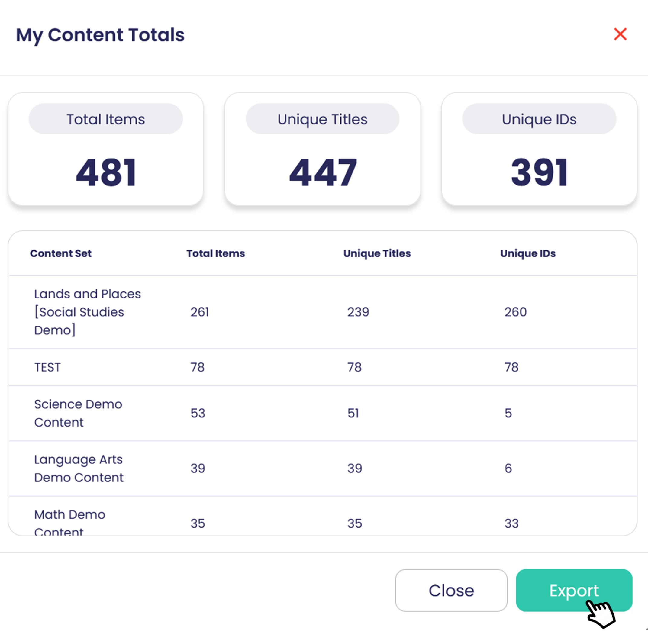Close dialog with the red X icon
Image resolution: width=648 pixels, height=644 pixels.
tap(620, 34)
